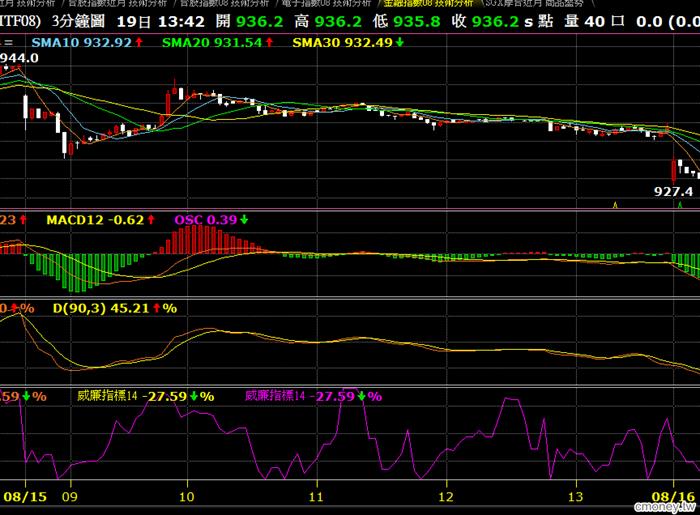Click the 08/16 date on time axis
Image resolution: width=700 pixels, height=515 pixels.
(673, 497)
